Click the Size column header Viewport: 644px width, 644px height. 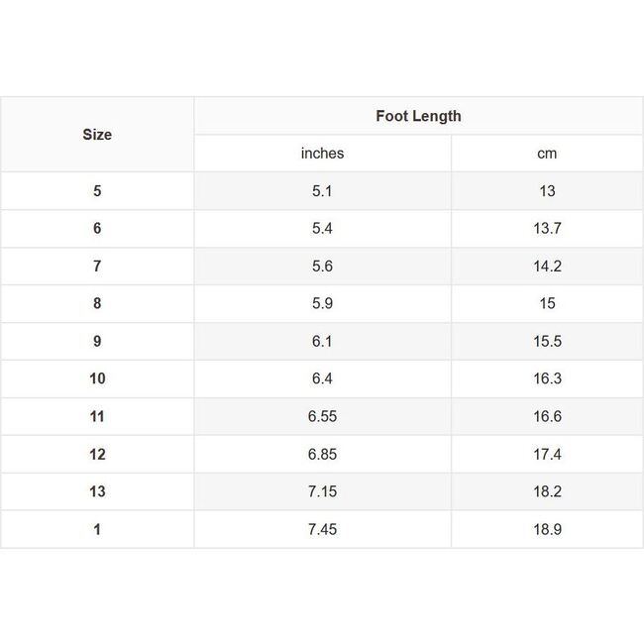(x=97, y=135)
